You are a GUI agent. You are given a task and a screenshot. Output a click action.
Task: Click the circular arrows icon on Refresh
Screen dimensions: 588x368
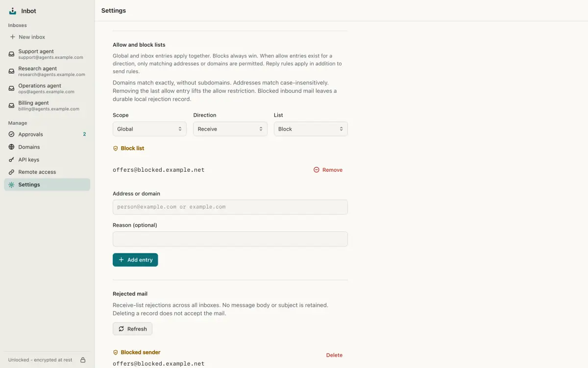pyautogui.click(x=122, y=329)
